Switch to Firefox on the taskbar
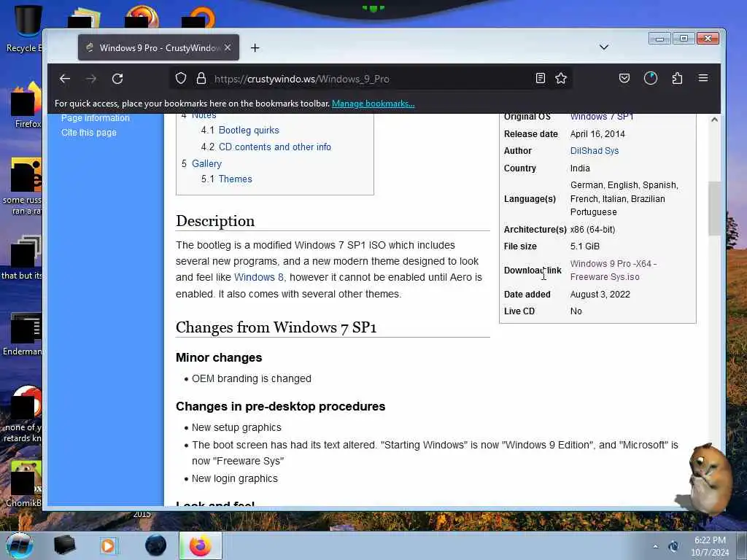 201,545
